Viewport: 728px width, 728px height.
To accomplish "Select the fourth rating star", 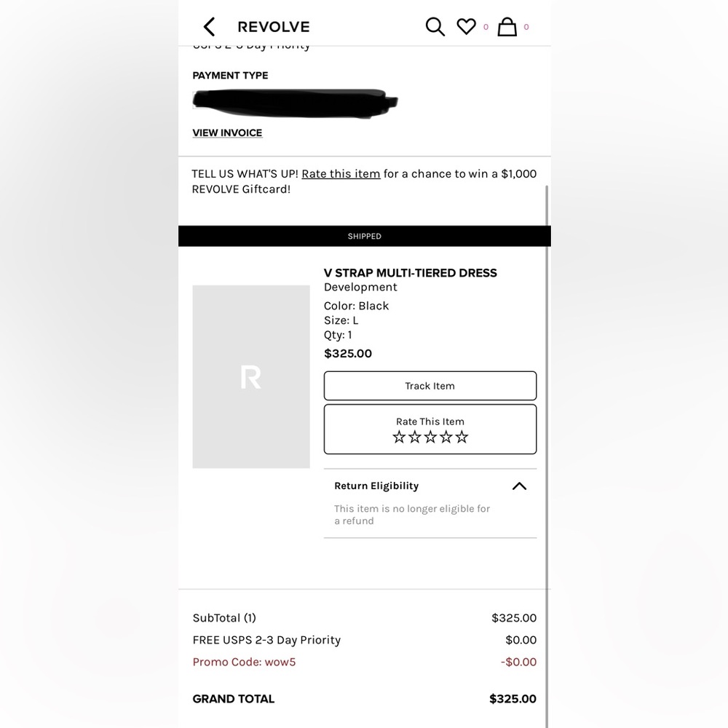I will pyautogui.click(x=446, y=436).
